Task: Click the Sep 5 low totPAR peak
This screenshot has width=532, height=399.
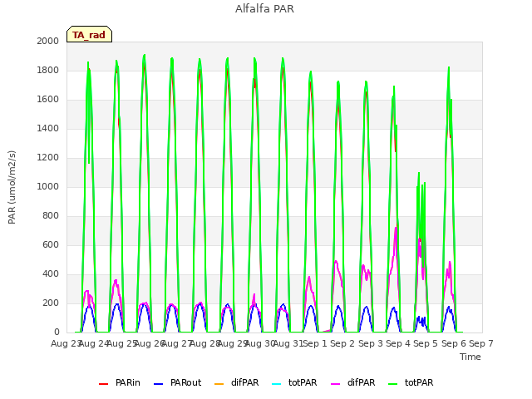Action: pos(419,173)
